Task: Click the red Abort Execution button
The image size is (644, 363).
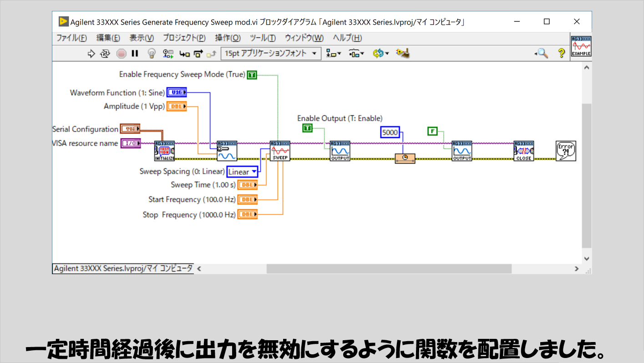Action: pyautogui.click(x=121, y=53)
